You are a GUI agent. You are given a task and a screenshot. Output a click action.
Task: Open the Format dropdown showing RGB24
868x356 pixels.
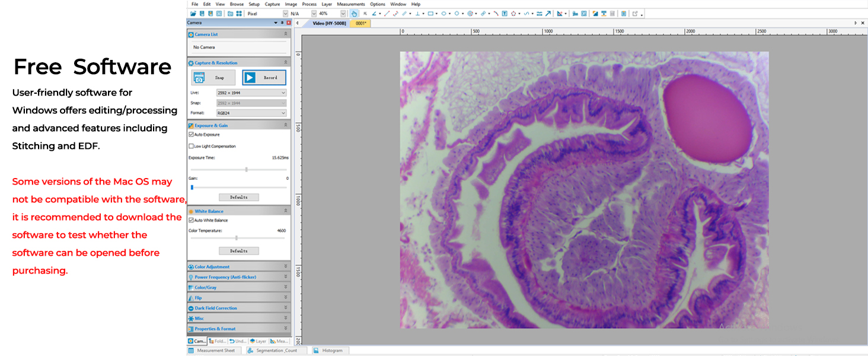click(283, 113)
